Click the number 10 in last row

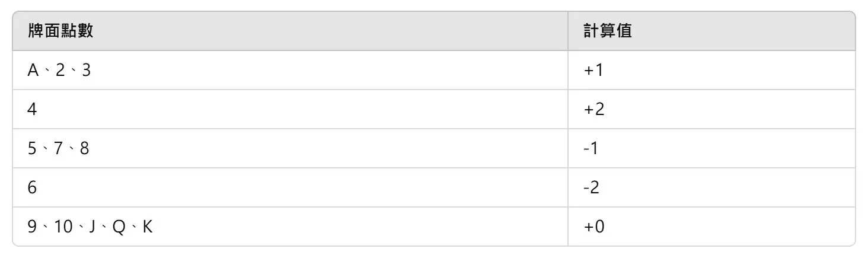tap(63, 227)
